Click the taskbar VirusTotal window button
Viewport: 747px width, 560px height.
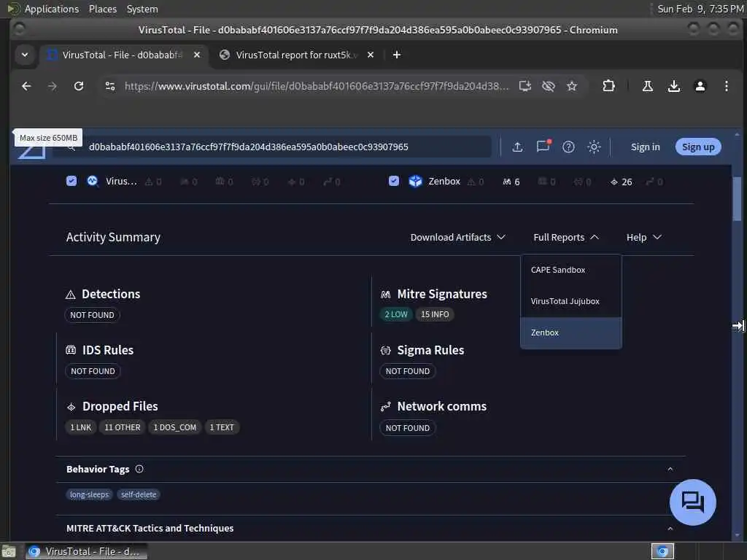(x=86, y=551)
